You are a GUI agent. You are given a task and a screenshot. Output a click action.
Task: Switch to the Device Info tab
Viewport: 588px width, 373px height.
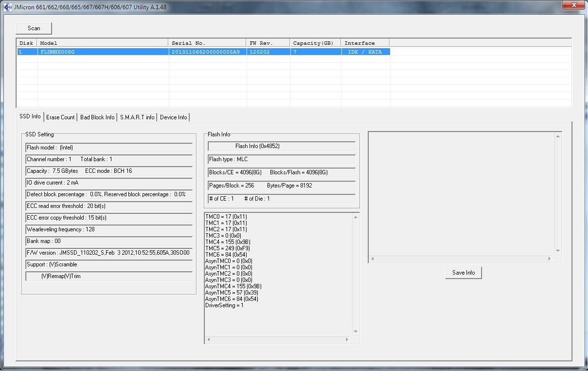[x=173, y=117]
